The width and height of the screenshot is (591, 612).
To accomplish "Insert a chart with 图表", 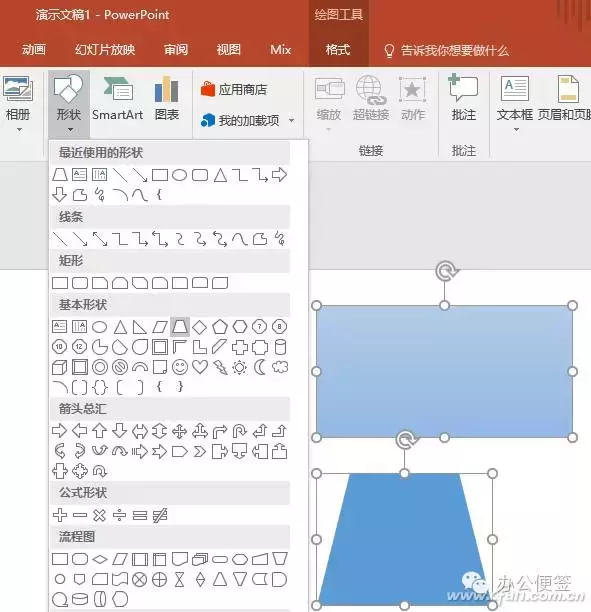I will point(167,98).
